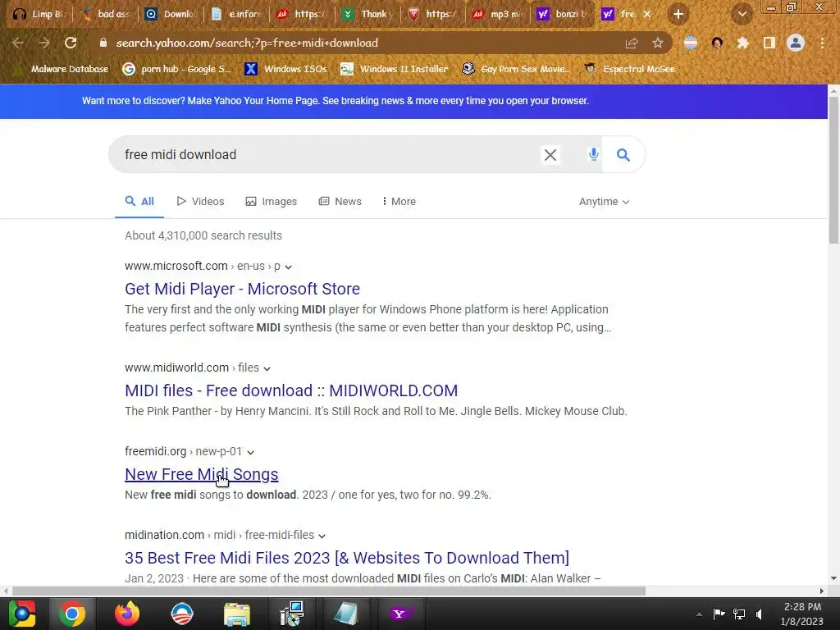Expand the www.midiworld.com result arrow

267,368
